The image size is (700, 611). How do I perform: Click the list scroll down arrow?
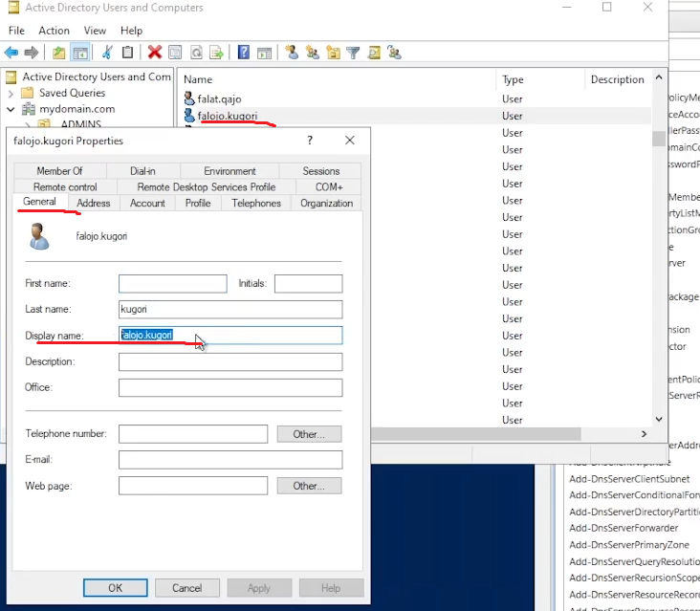(x=659, y=419)
